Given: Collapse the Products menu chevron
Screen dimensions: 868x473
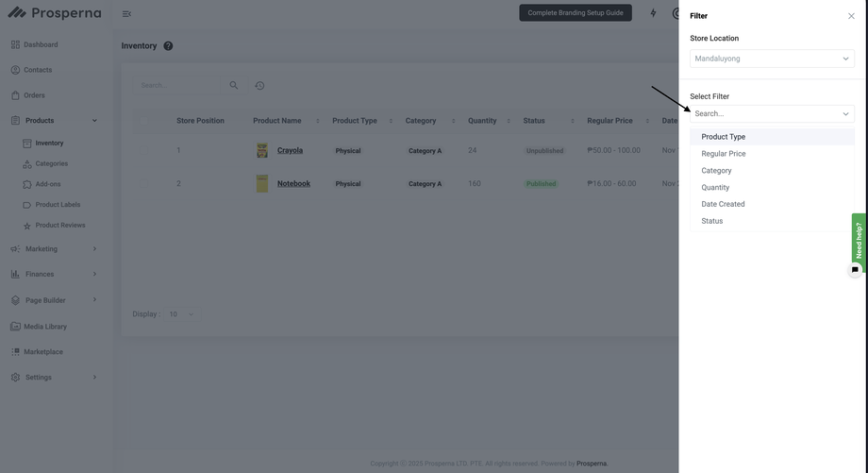Looking at the screenshot, I should tap(94, 120).
